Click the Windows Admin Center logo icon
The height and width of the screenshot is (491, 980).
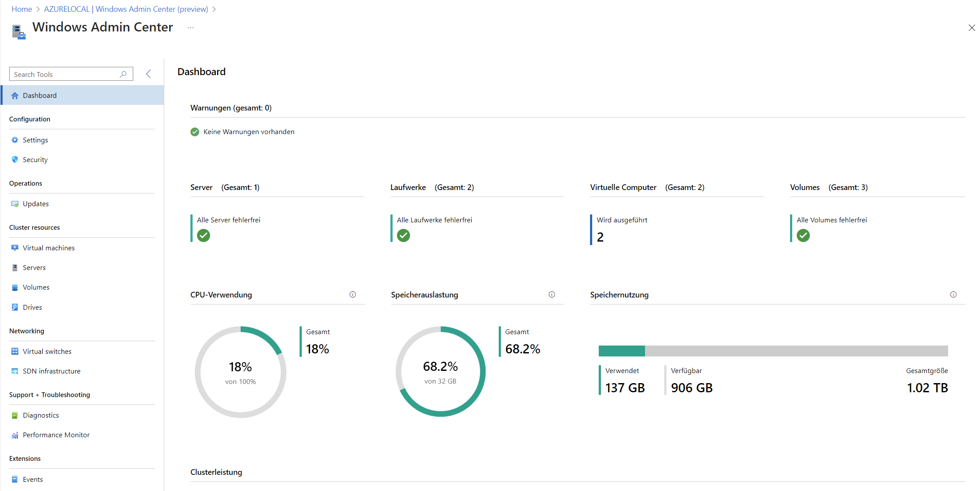(18, 32)
